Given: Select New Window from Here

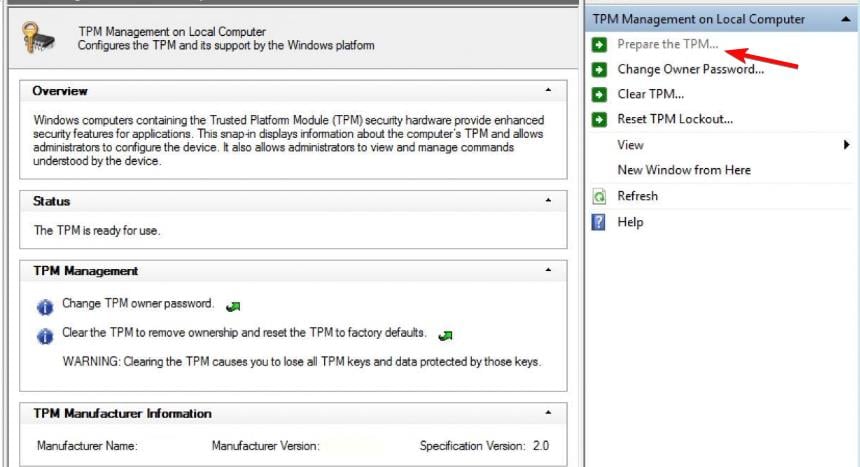Looking at the screenshot, I should click(684, 170).
